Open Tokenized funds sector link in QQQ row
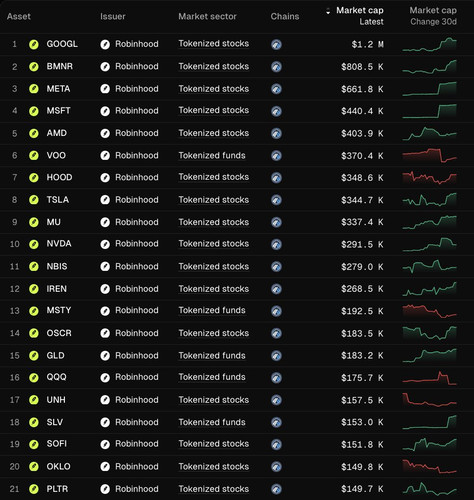Screen dimensions: 474x500 pyautogui.click(x=212, y=377)
